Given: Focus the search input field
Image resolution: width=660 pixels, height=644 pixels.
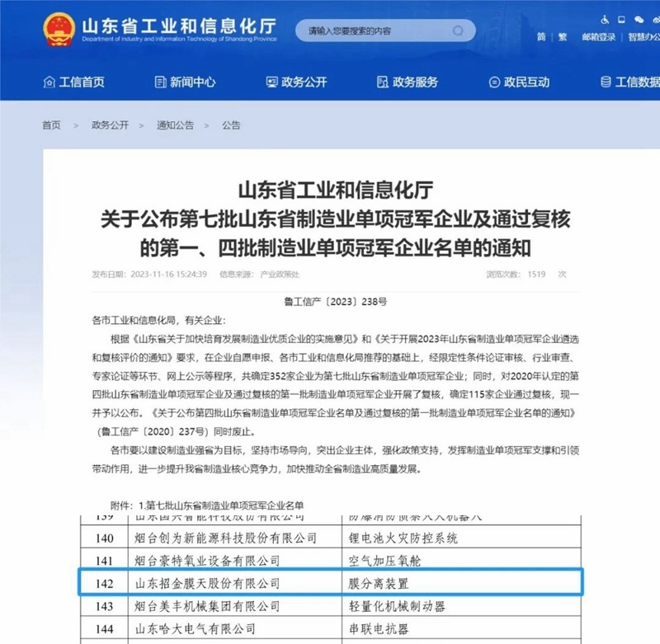Looking at the screenshot, I should pos(385,31).
